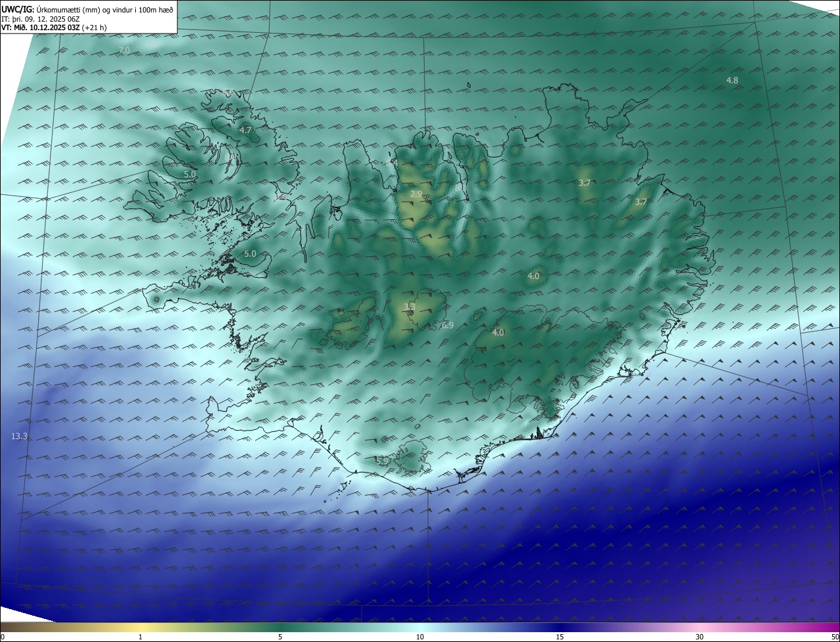Click the 4.7 value label
Viewport: 840px width, 642px height.
click(245, 131)
